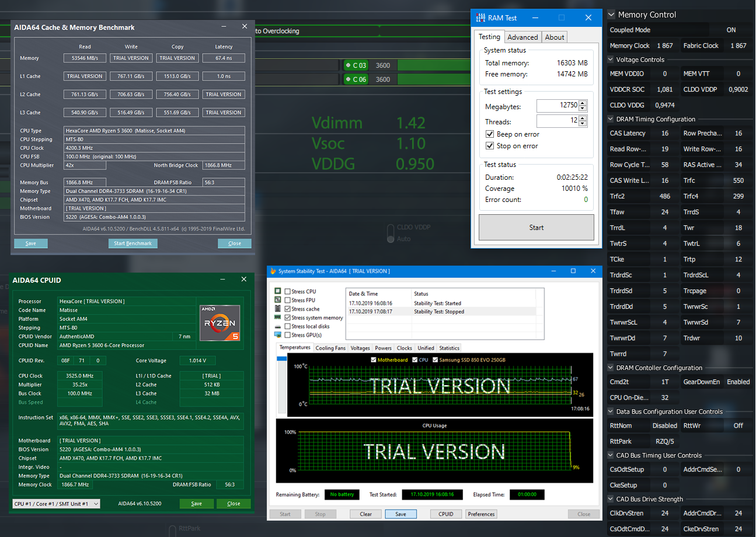Viewport: 756px width, 537px height.
Task: Open the CPU #1 / Core #1 dropdown
Action: tap(57, 504)
